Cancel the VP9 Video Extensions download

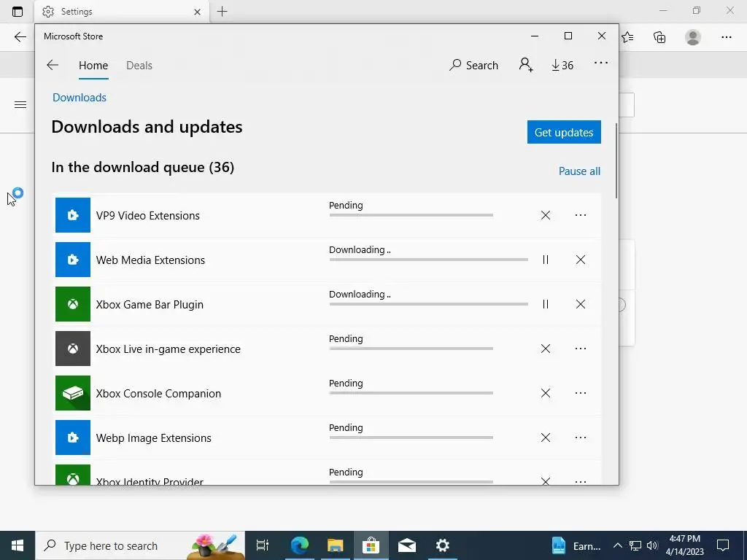546,215
